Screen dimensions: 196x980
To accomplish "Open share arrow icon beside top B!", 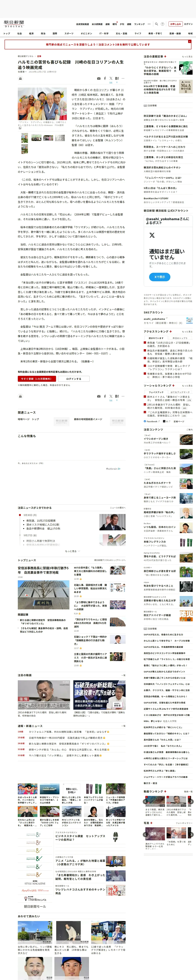I will click(123, 78).
